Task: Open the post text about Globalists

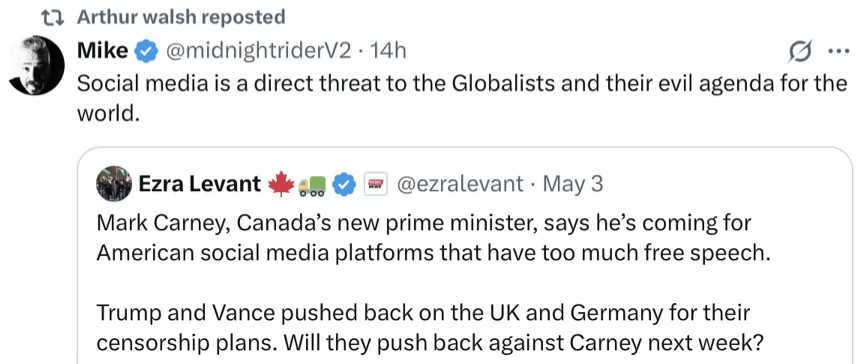Action: pos(462,100)
